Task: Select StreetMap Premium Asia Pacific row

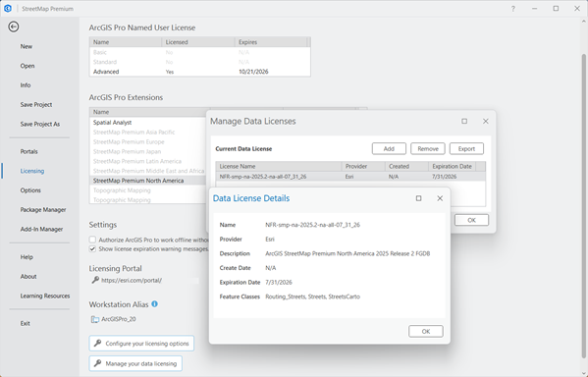Action: click(x=148, y=132)
